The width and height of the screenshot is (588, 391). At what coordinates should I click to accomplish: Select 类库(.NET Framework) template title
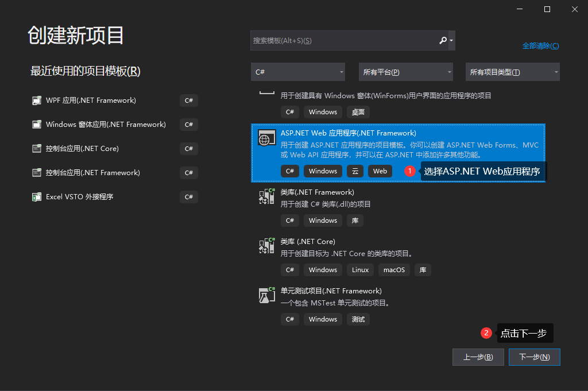(317, 192)
